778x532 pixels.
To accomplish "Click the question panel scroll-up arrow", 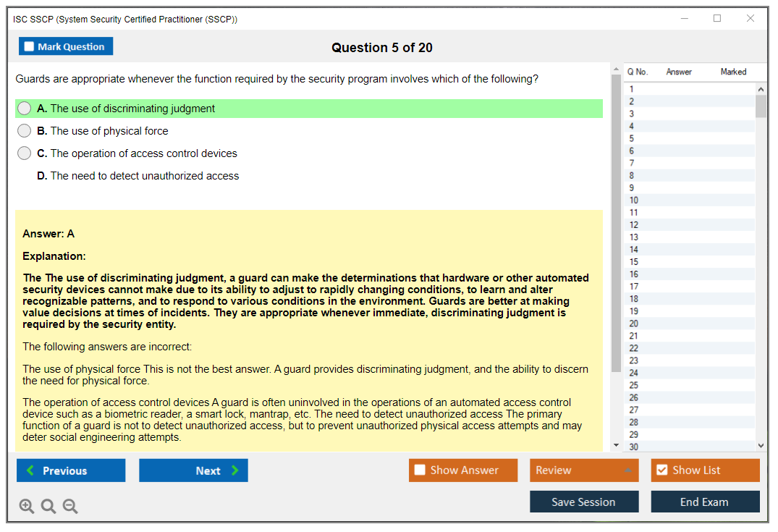I will [x=616, y=70].
